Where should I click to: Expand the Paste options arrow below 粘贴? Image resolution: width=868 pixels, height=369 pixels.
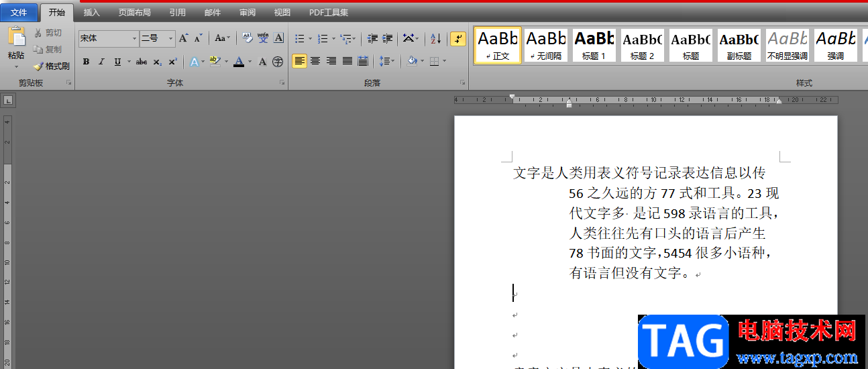16,67
